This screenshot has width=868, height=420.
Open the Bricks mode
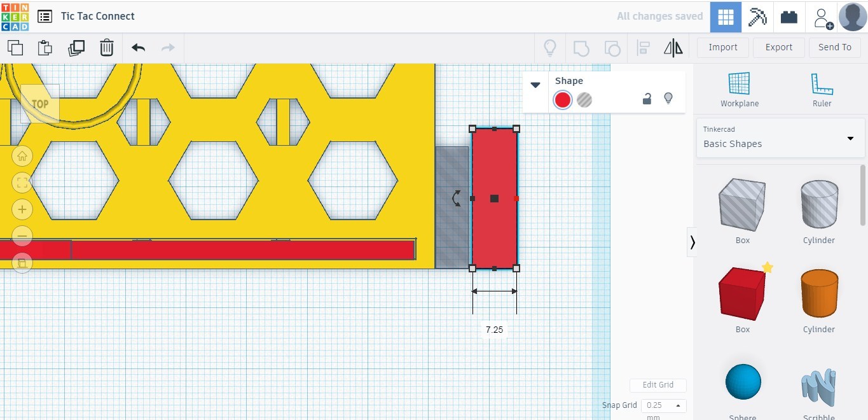(789, 17)
